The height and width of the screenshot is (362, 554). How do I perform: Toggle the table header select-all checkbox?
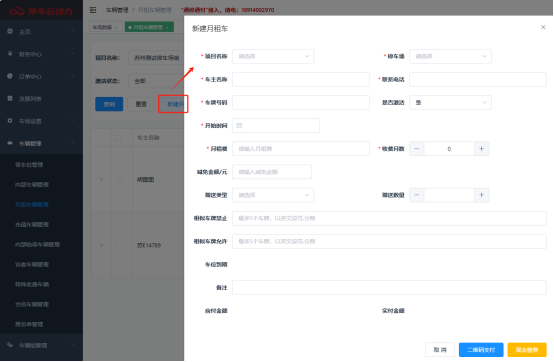[118, 138]
